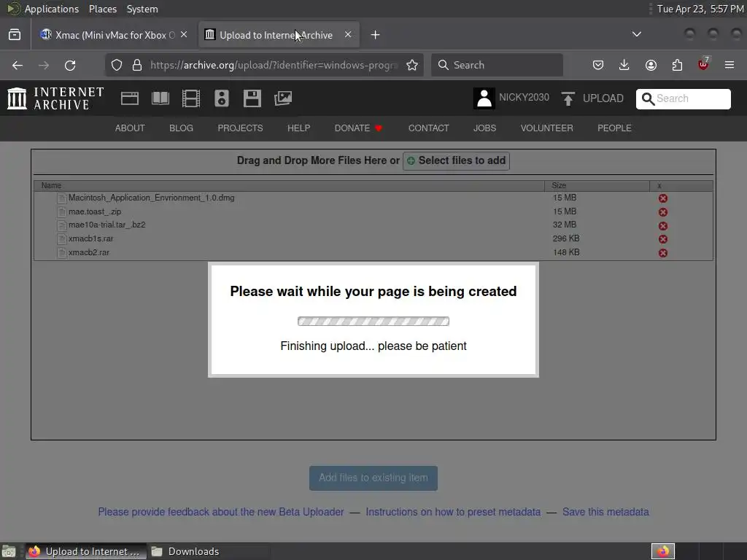Click Save this metadata link
Screen dimensions: 747x560
pos(605,512)
